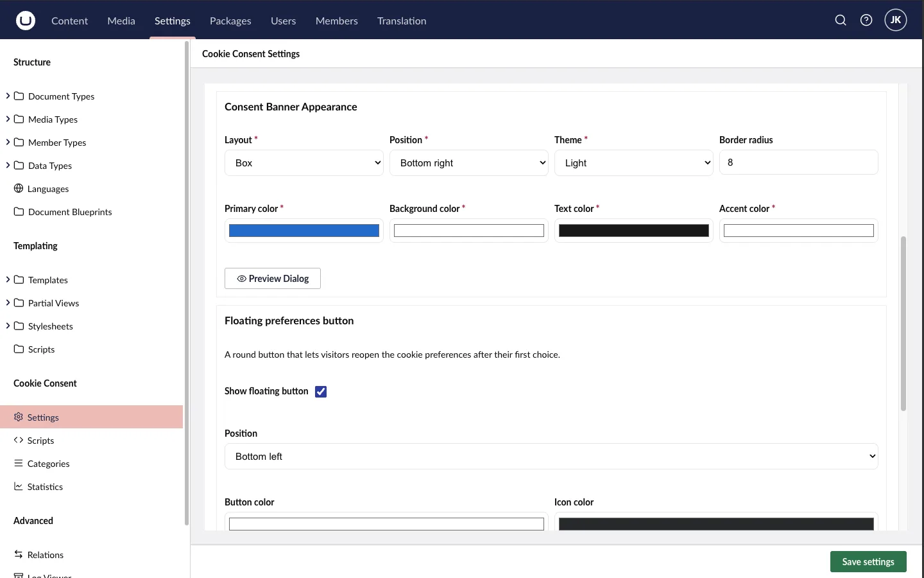Click the Stylesheets folder icon

coord(19,326)
